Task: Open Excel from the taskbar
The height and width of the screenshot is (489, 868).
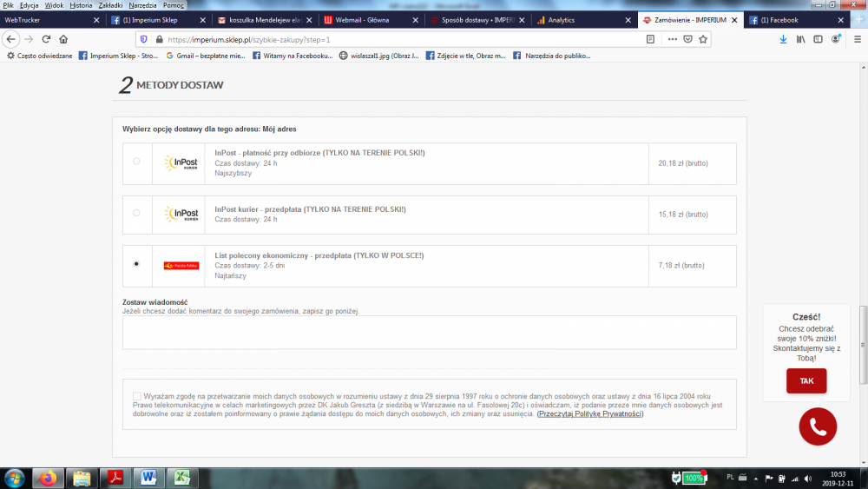Action: [x=182, y=478]
